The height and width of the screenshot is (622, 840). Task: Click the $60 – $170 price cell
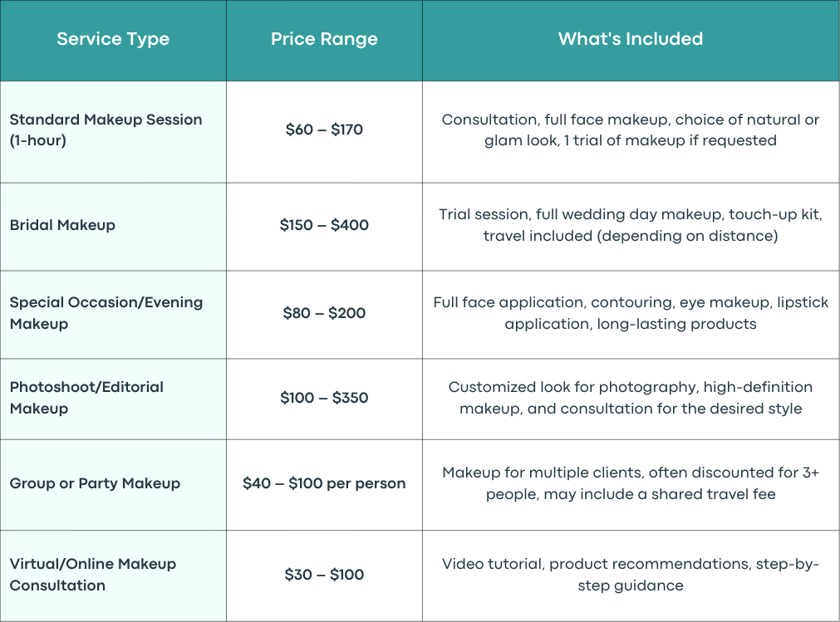pos(324,132)
